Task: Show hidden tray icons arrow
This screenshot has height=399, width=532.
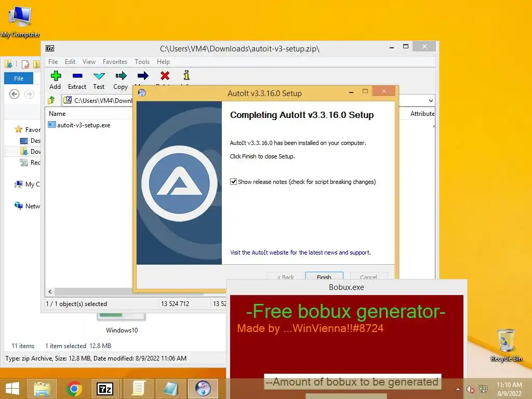Action: click(458, 389)
